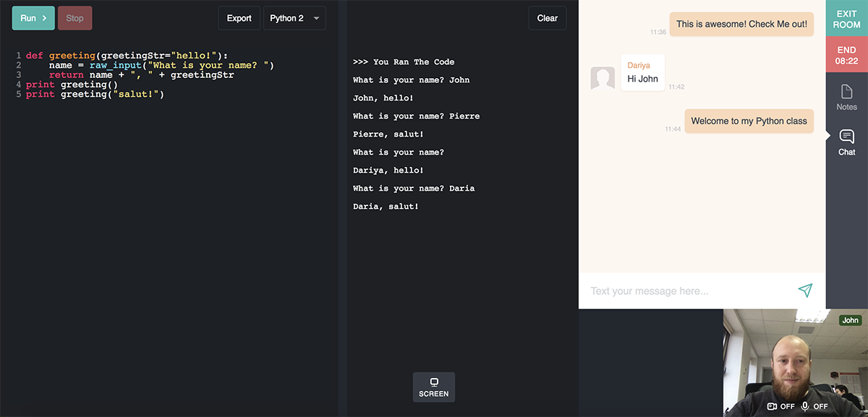Stop the running code
This screenshot has height=417, width=868.
pos(75,18)
